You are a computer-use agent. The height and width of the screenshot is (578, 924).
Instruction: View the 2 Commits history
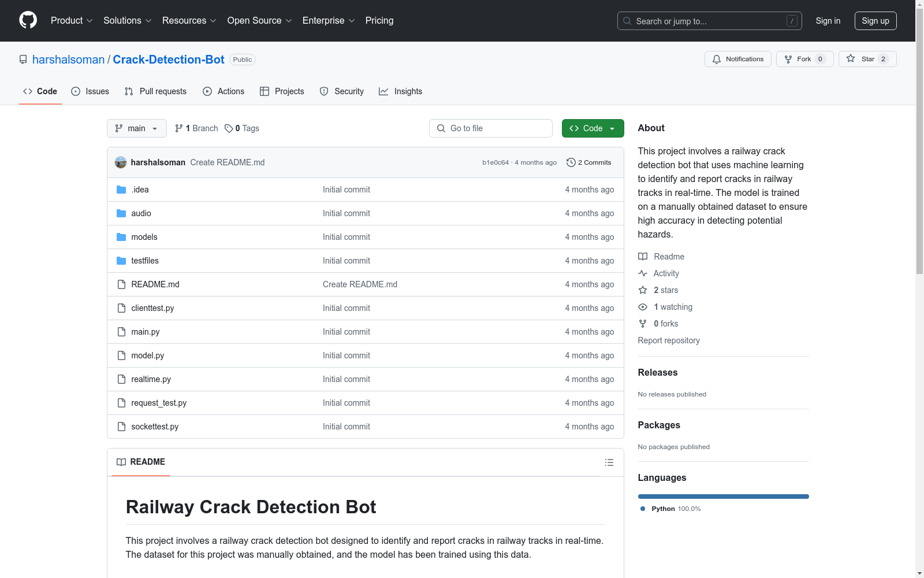click(x=589, y=162)
